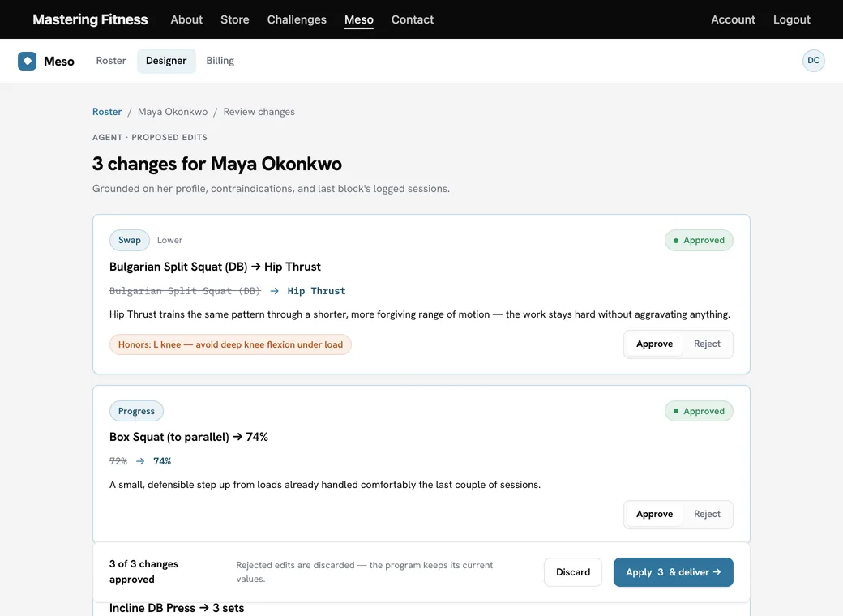
Task: Click the Progress tag chip
Action: pyautogui.click(x=136, y=411)
